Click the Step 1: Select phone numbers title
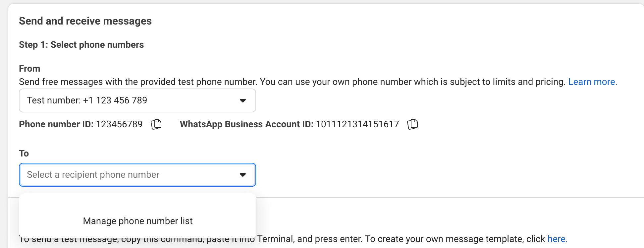 tap(81, 45)
